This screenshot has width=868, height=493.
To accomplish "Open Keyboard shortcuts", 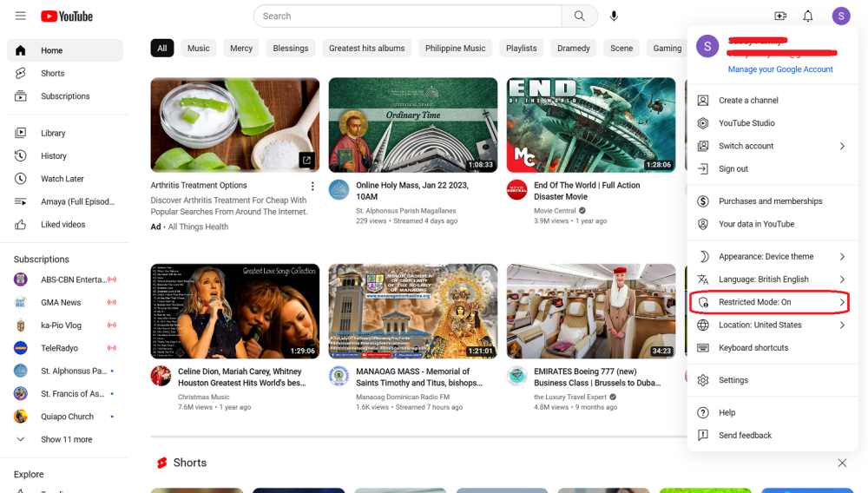I will click(x=773, y=348).
